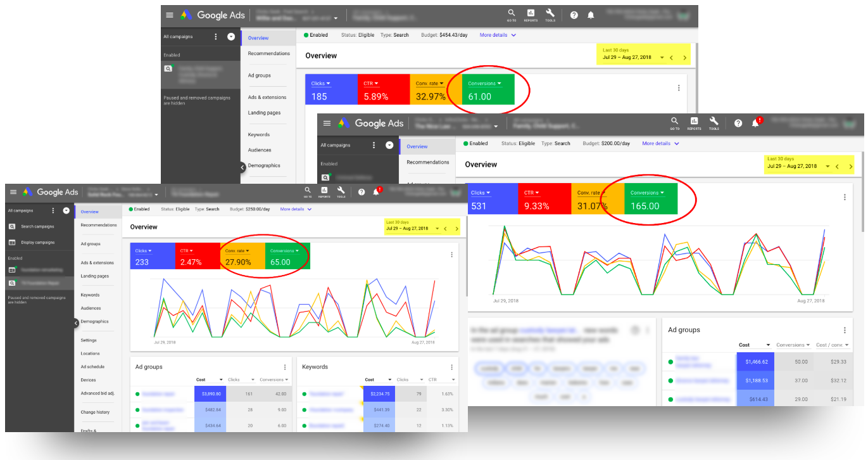Click the Conv. rate tile showing 27.90%

pyautogui.click(x=242, y=257)
